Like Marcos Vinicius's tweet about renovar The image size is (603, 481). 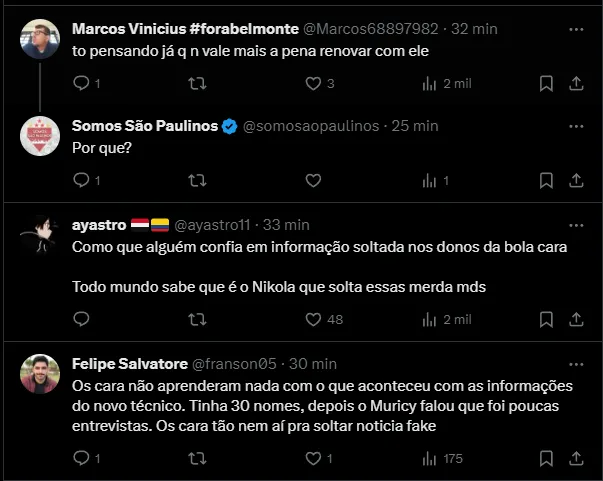pos(312,83)
